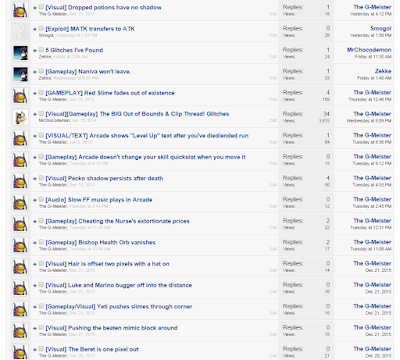Click avatar beside 'Bishop Health Orb vanishes' thread
Image resolution: width=400 pixels, height=360 pixels.
[x=20, y=245]
